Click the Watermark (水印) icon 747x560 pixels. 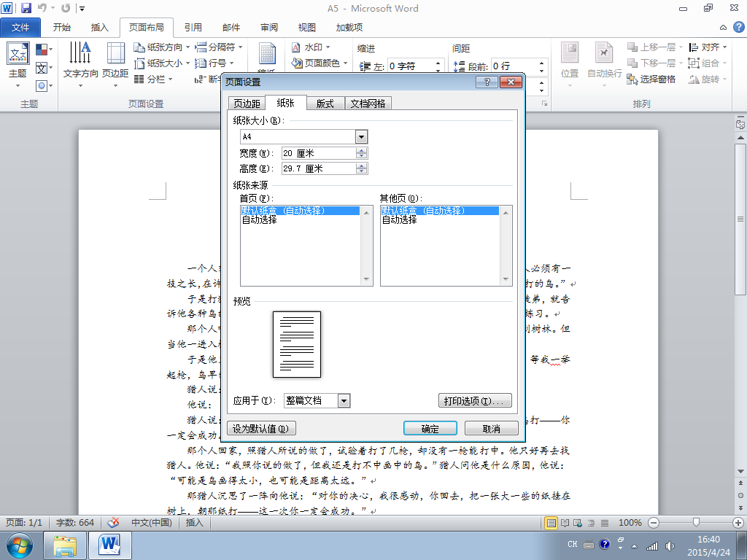click(x=296, y=47)
